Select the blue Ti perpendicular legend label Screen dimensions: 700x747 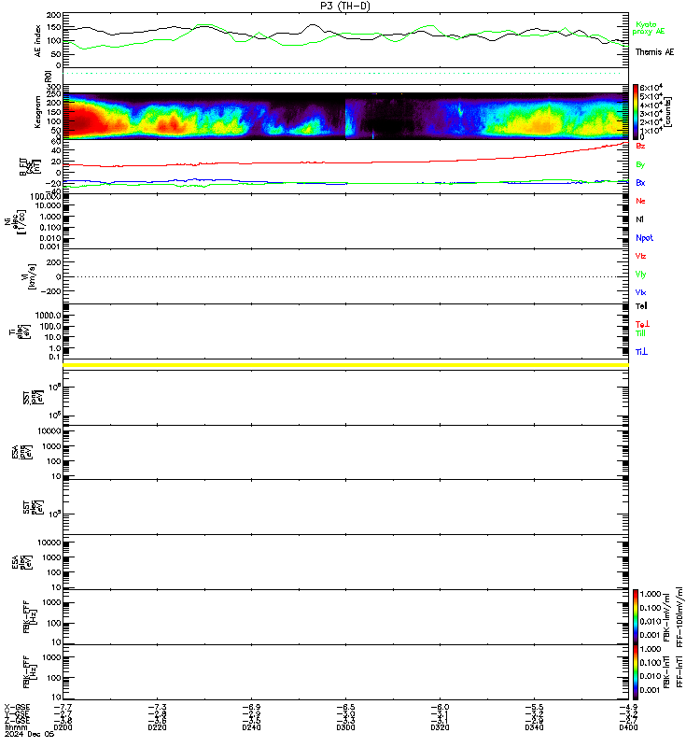pos(641,352)
